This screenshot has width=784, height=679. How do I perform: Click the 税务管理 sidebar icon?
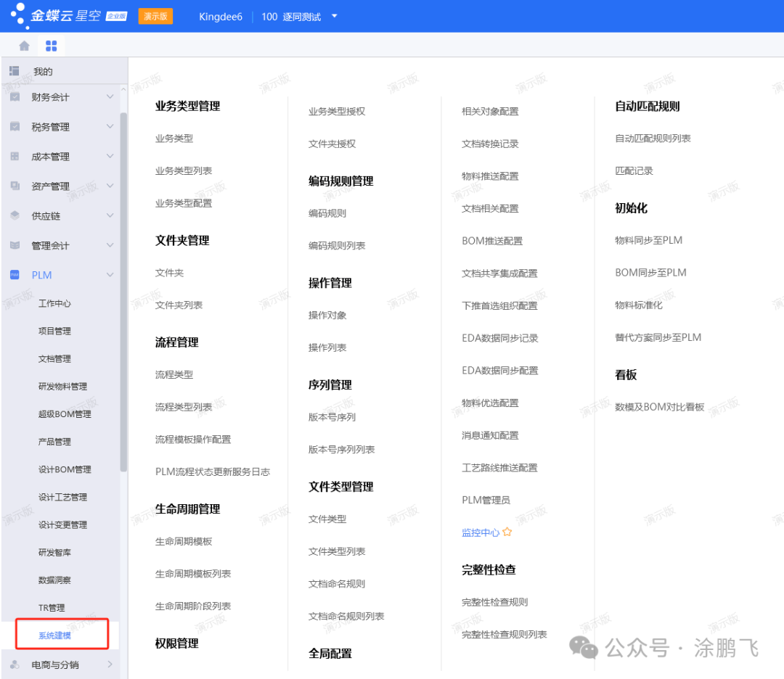15,126
